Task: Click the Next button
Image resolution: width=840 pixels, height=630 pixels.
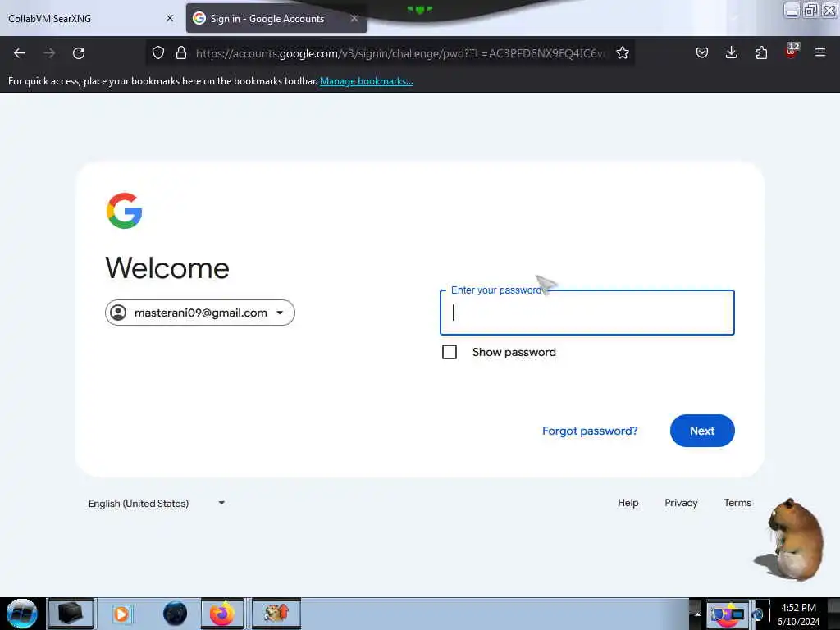Action: (702, 431)
